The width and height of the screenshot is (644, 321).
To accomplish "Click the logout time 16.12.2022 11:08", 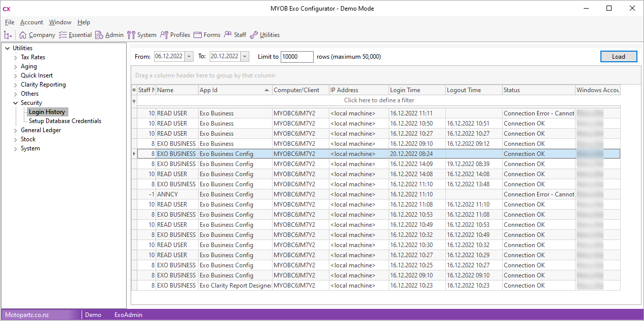I will click(x=474, y=215).
